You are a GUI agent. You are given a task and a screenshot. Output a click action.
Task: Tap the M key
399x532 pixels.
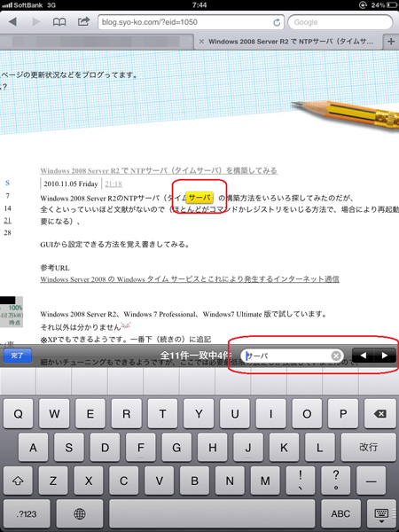tap(265, 481)
